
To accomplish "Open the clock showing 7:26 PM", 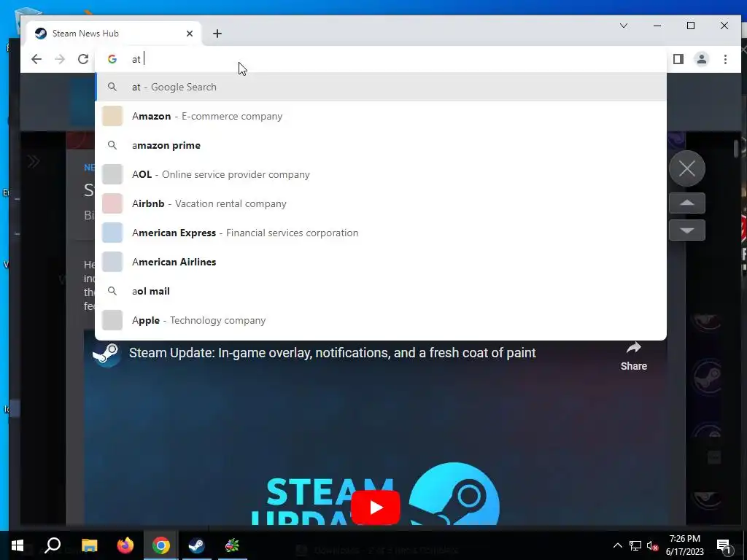I will (x=684, y=545).
